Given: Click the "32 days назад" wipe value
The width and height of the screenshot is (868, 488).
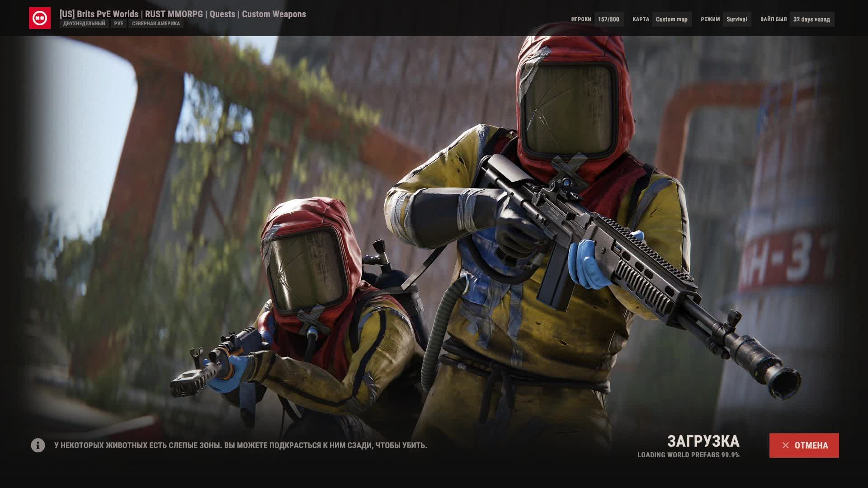Looking at the screenshot, I should (x=812, y=19).
